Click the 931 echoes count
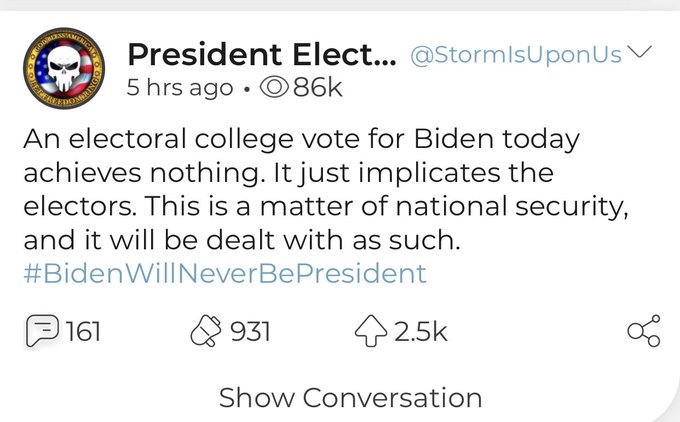The image size is (680, 422). [x=250, y=332]
